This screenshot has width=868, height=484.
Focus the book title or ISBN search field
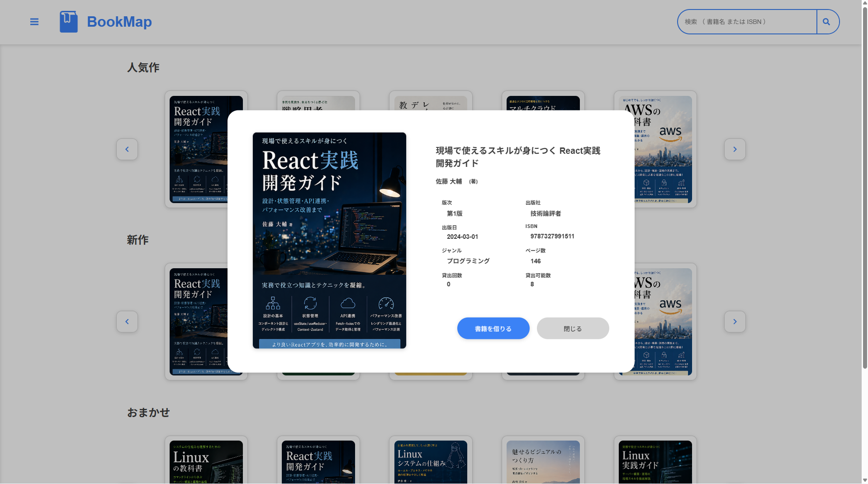pos(747,22)
